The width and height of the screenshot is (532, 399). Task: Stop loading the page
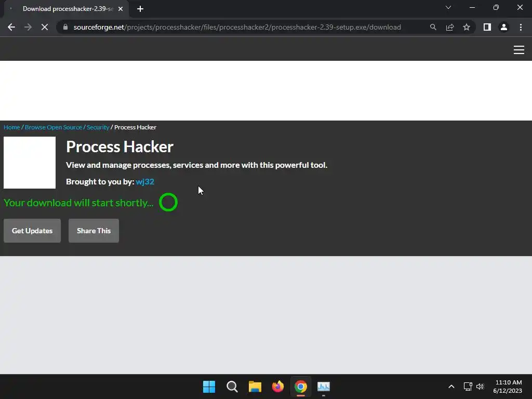tap(45, 27)
